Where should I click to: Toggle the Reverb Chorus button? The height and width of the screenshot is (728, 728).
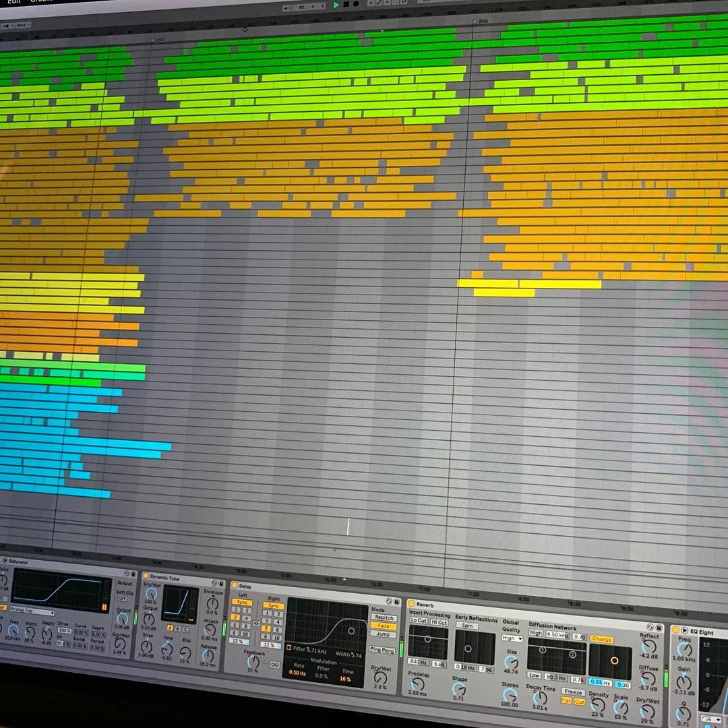coord(602,639)
